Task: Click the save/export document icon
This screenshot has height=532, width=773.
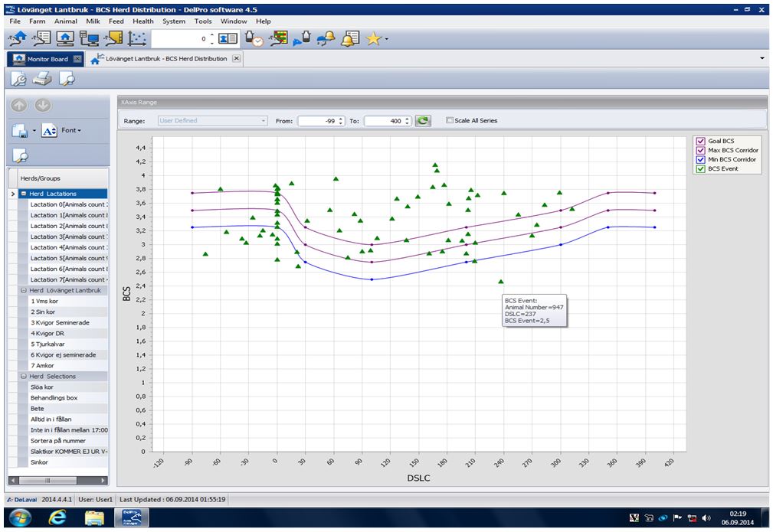Action: [20, 131]
